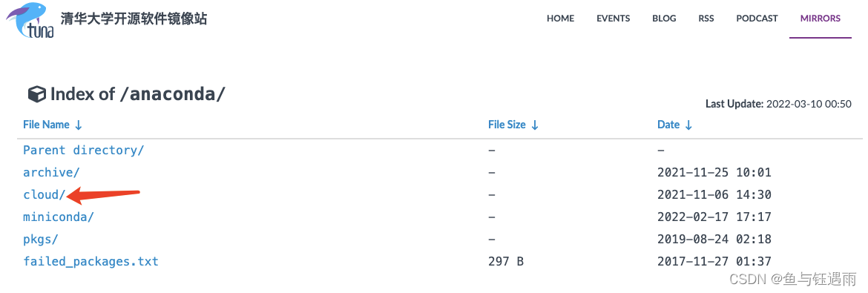
Task: Open the RSS feed link
Action: click(706, 19)
